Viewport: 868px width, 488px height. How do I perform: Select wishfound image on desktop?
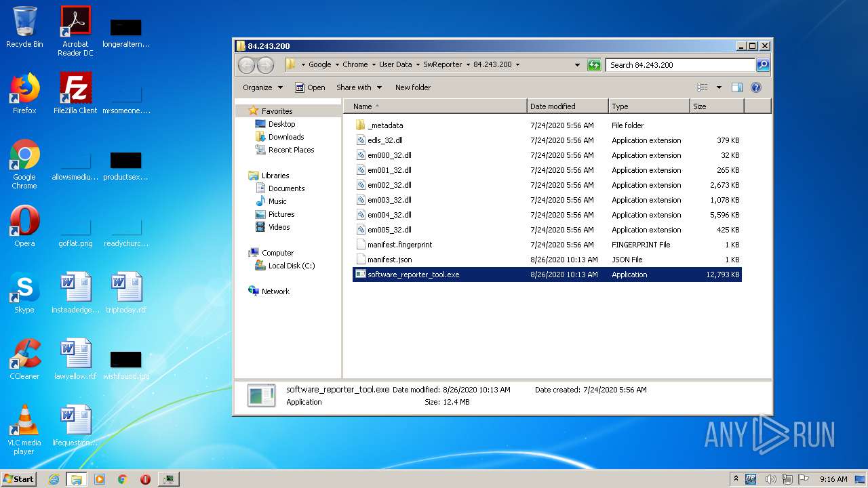click(x=126, y=366)
